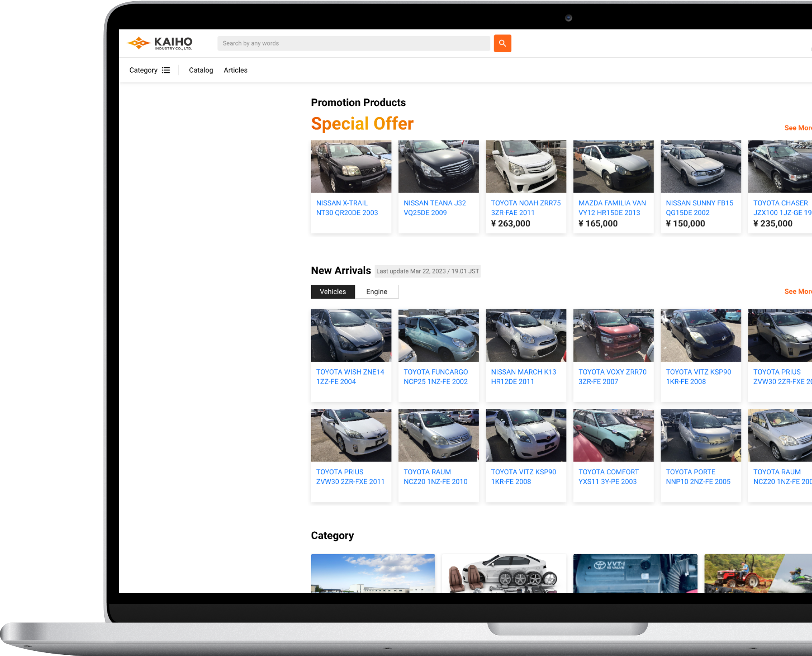Click the ¥ 263,000 price
The image size is (812, 656).
tap(510, 224)
